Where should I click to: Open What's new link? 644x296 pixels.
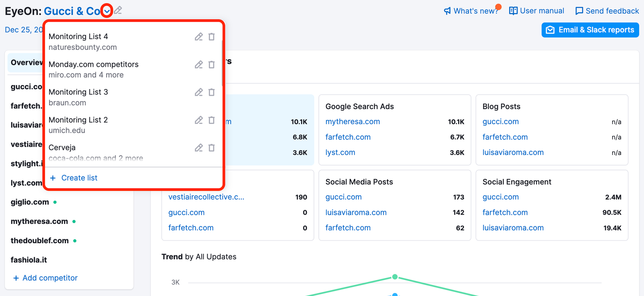coord(471,11)
